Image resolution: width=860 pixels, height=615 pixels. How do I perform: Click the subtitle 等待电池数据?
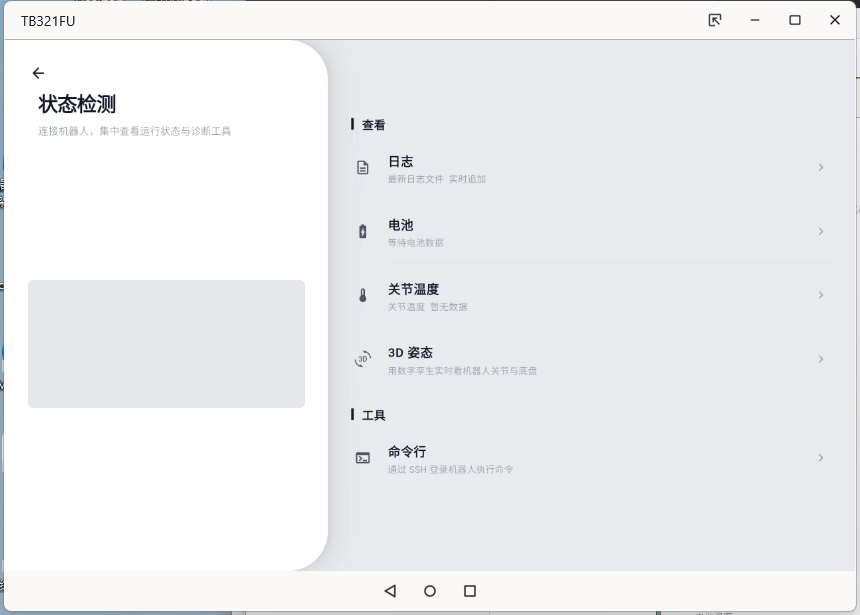[416, 243]
